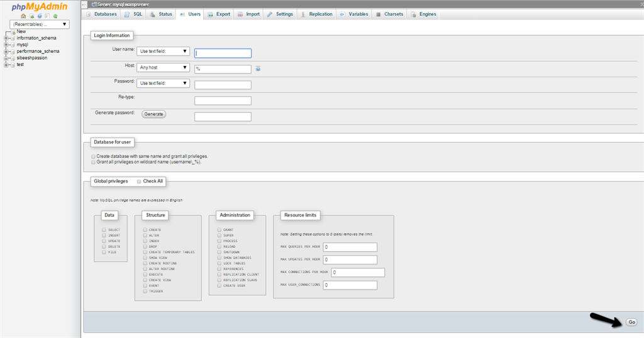Screen dimensions: 644x338
Task: Click the New link in the database tree
Action: 21,31
